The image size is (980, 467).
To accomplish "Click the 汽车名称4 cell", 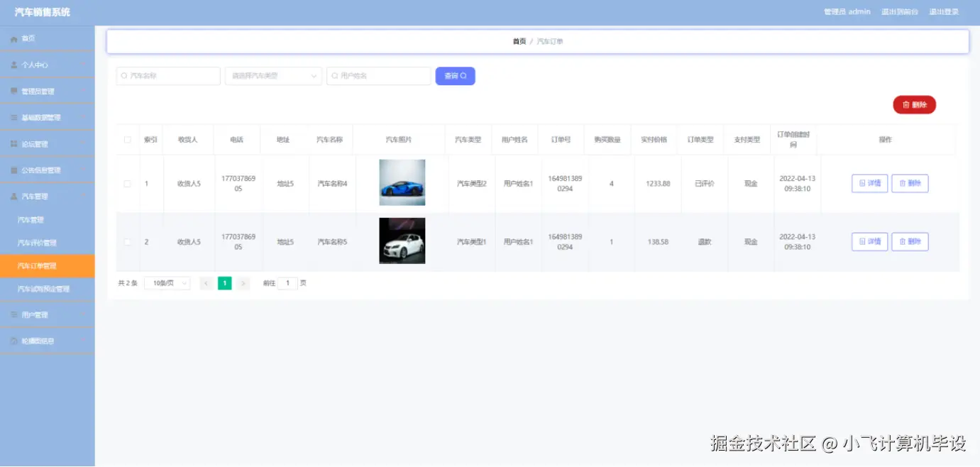I will point(332,184).
